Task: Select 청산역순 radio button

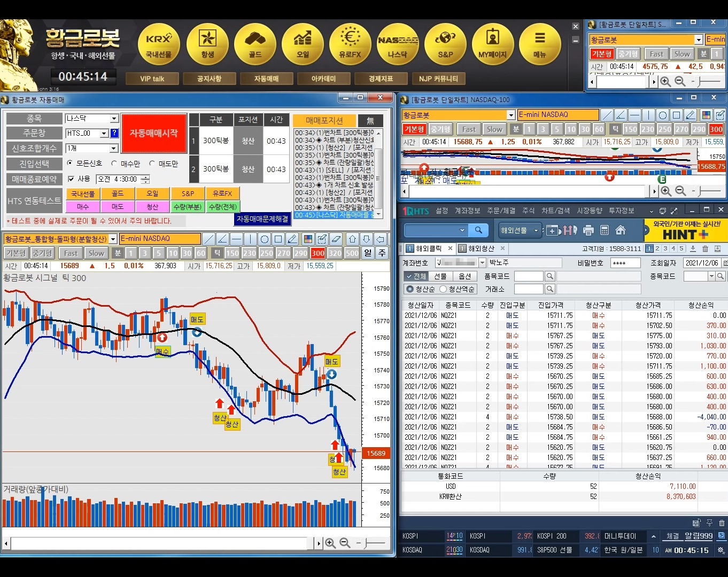Action: tap(443, 289)
